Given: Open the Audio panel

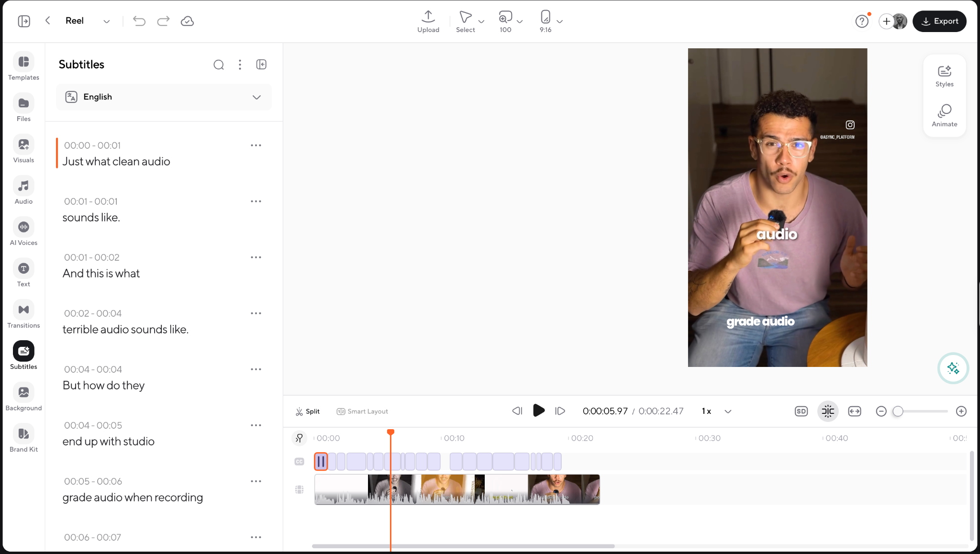Looking at the screenshot, I should pyautogui.click(x=23, y=190).
